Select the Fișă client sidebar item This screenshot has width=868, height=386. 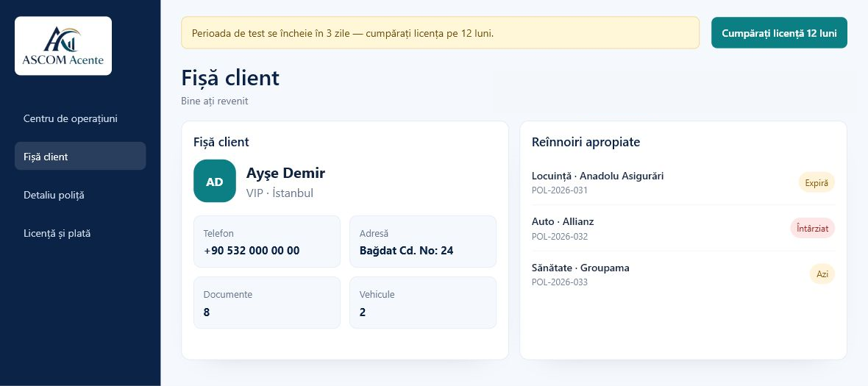click(x=80, y=157)
